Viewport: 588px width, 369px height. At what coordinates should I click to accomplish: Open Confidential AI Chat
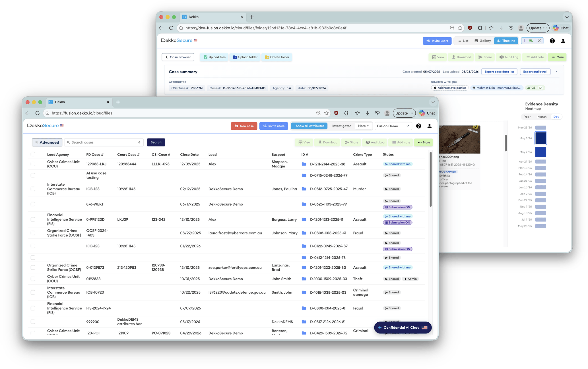(x=403, y=327)
